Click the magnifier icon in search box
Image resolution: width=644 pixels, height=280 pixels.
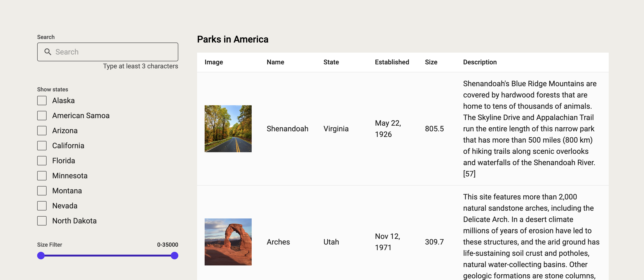(x=48, y=52)
